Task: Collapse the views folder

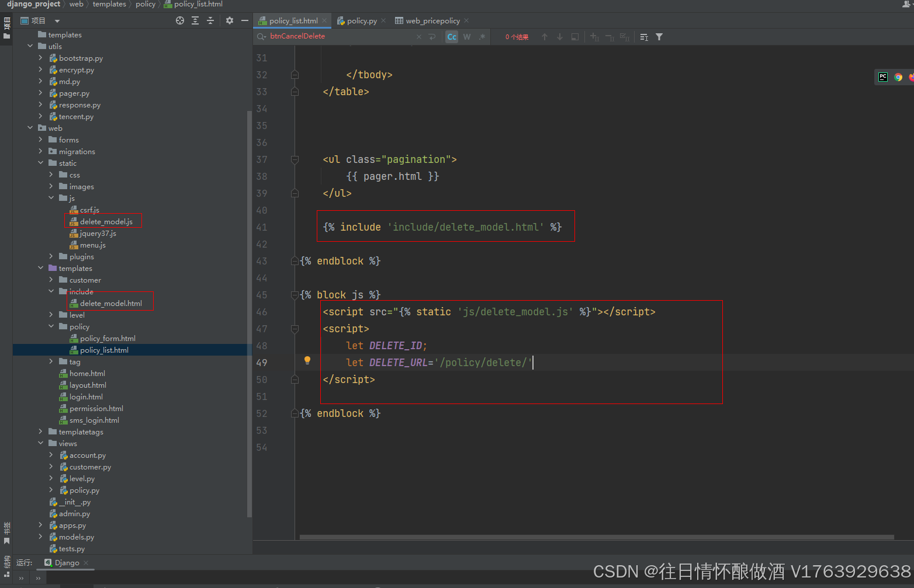Action: coord(40,443)
